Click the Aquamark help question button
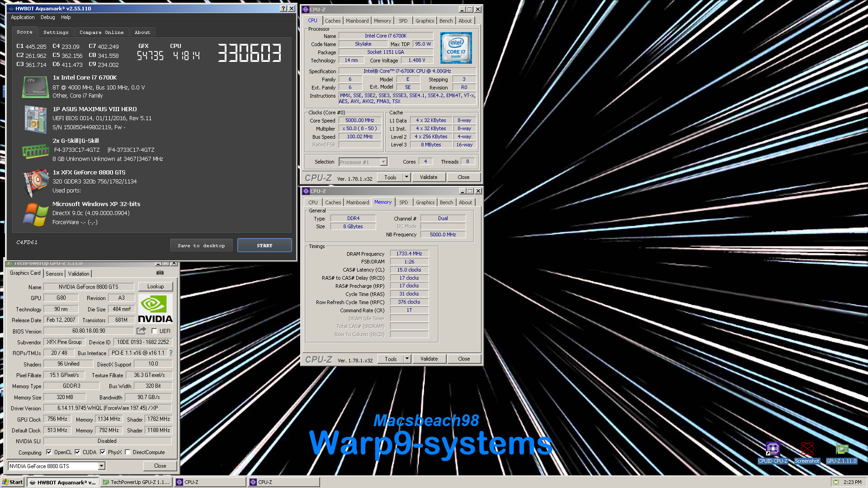 (x=283, y=9)
